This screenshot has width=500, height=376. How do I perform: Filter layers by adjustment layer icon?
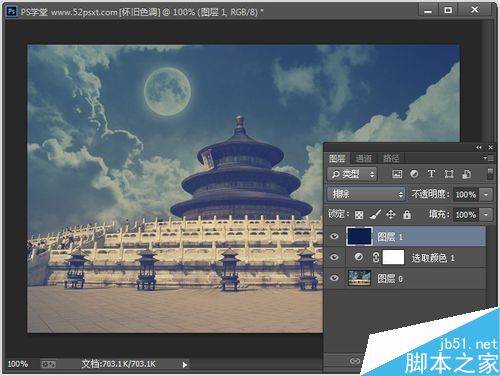pos(414,174)
